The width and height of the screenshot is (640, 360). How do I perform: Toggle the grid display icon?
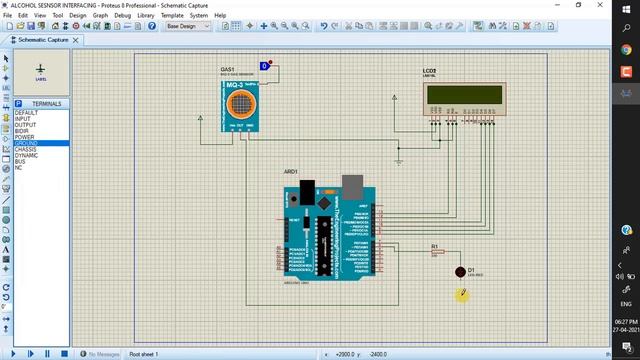(x=236, y=26)
